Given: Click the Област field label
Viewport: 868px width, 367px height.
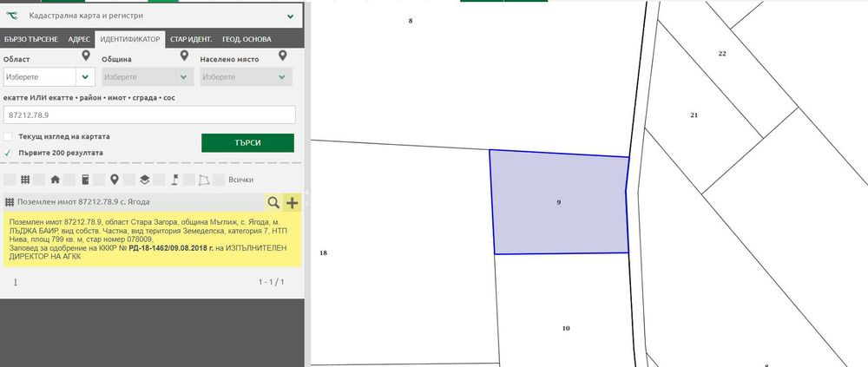Looking at the screenshot, I should [x=16, y=59].
